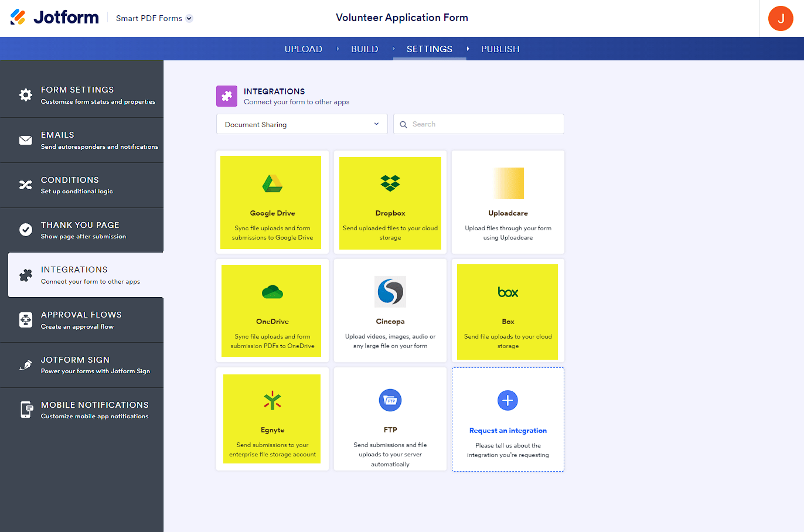Click the Volunteer Application Form title
This screenshot has width=804, height=532.
pos(402,18)
